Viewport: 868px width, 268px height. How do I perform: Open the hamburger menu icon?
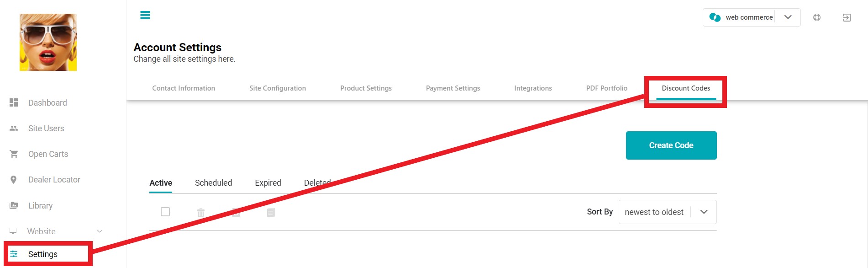click(x=145, y=15)
